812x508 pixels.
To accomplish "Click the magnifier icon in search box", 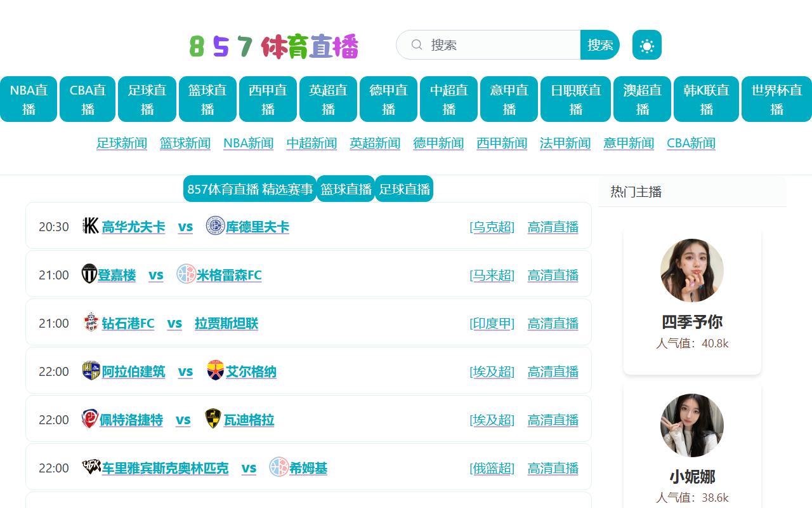I will 417,44.
